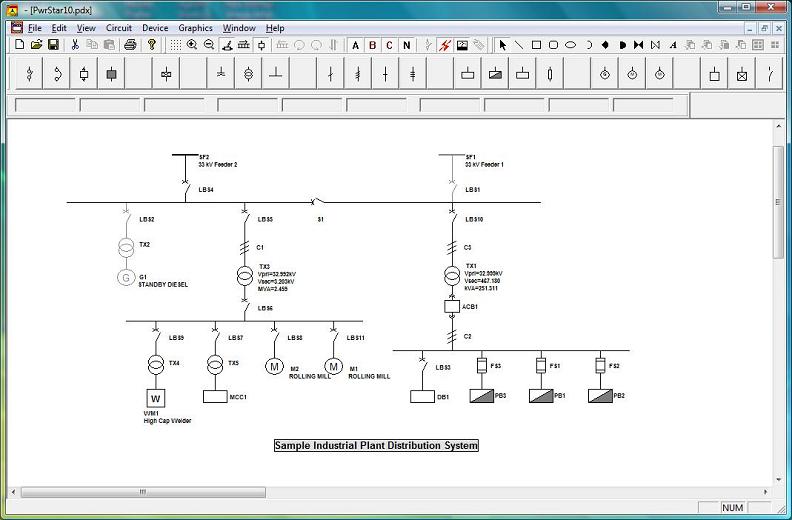
Task: Select the rectangle drawing tool
Action: pos(536,45)
